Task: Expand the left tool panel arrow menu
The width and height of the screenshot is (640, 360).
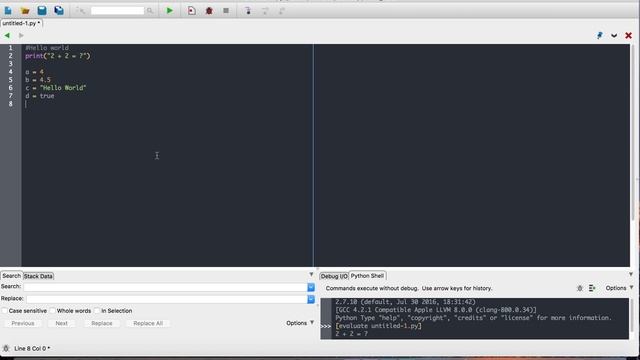Action: (x=311, y=274)
